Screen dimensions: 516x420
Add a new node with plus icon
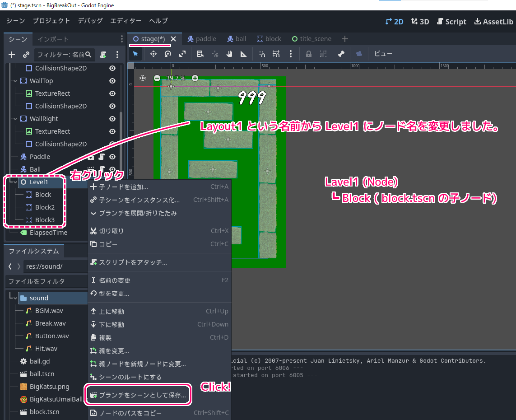[x=12, y=55]
